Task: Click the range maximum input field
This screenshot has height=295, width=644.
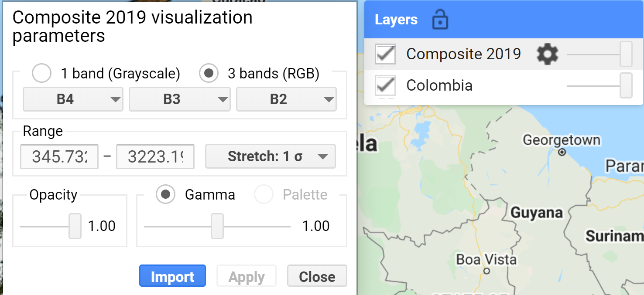Action: coord(155,156)
